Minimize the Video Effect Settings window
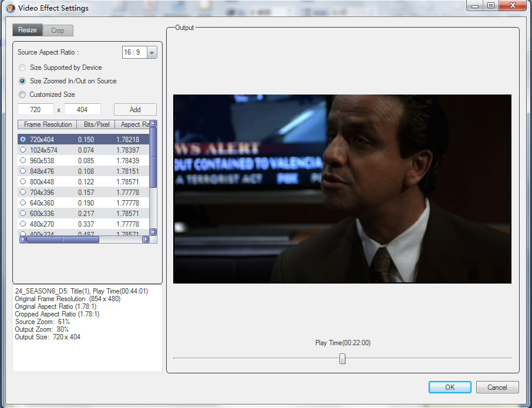Image resolution: width=532 pixels, height=408 pixels. (475, 6)
